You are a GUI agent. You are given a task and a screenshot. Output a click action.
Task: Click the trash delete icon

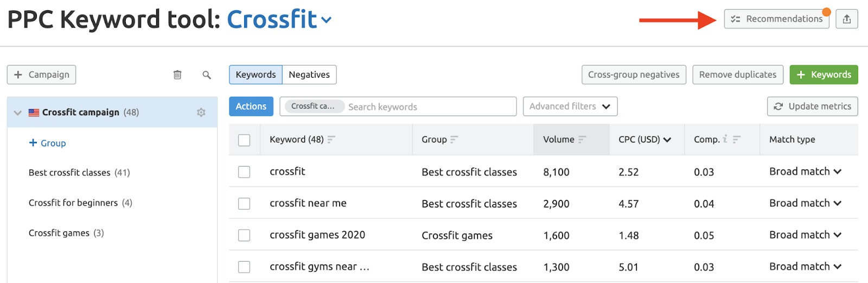point(177,75)
